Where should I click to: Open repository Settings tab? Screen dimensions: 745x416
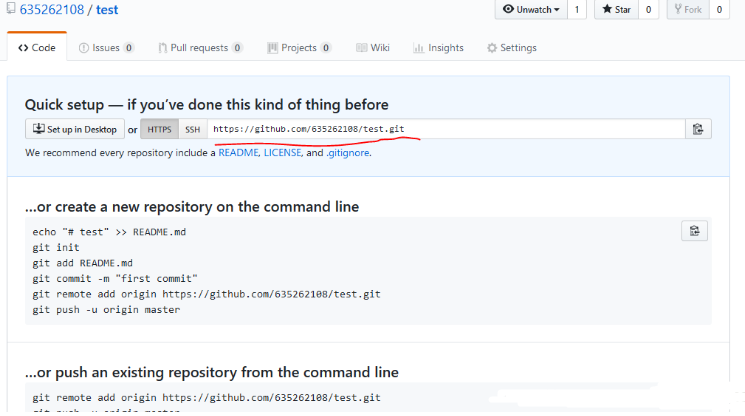click(511, 48)
